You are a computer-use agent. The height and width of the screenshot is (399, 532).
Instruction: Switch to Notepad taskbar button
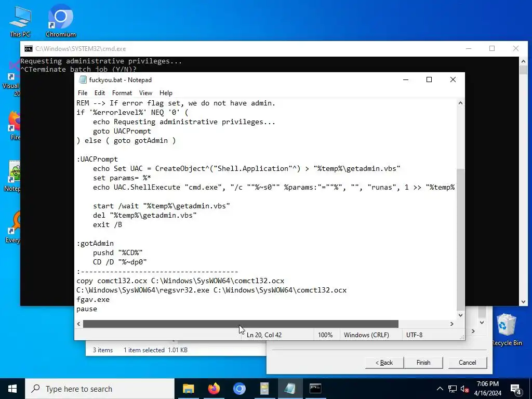point(290,389)
